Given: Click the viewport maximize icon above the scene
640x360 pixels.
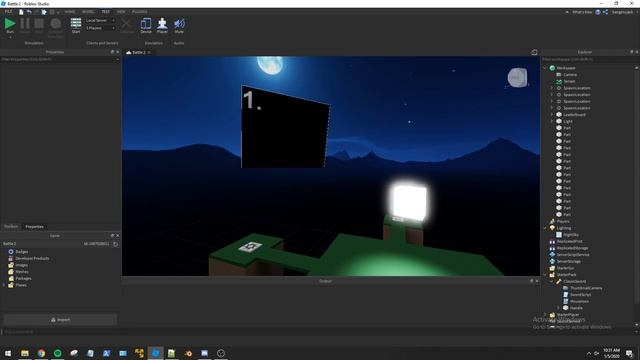Looking at the screenshot, I should point(534,52).
